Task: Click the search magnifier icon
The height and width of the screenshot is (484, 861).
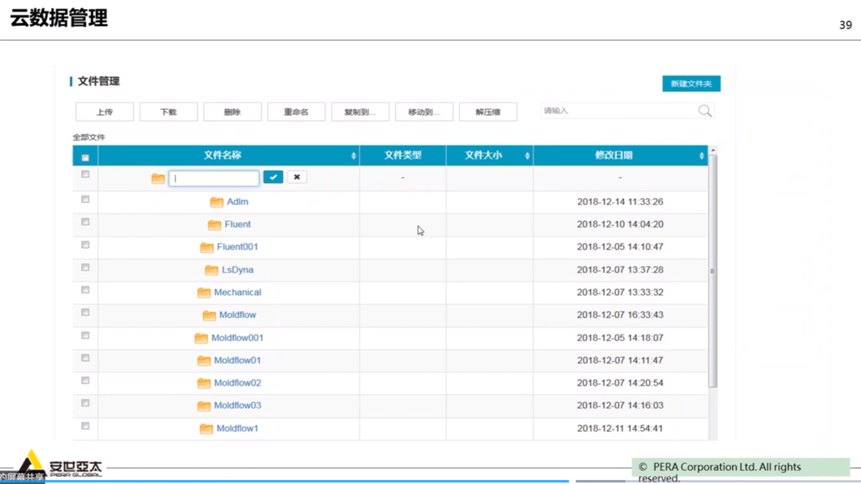Action: (x=705, y=111)
